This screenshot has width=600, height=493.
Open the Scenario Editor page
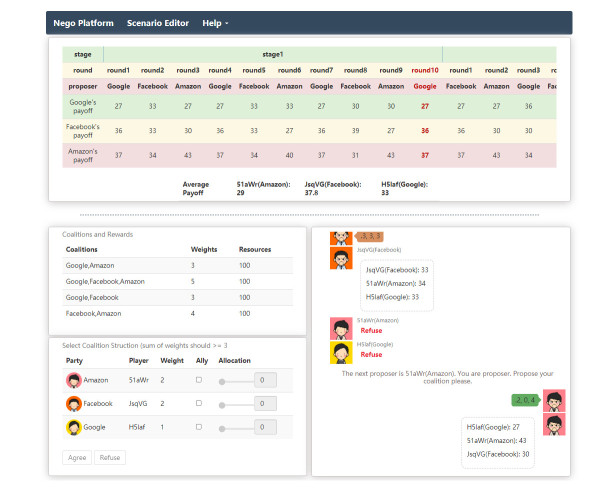point(157,23)
